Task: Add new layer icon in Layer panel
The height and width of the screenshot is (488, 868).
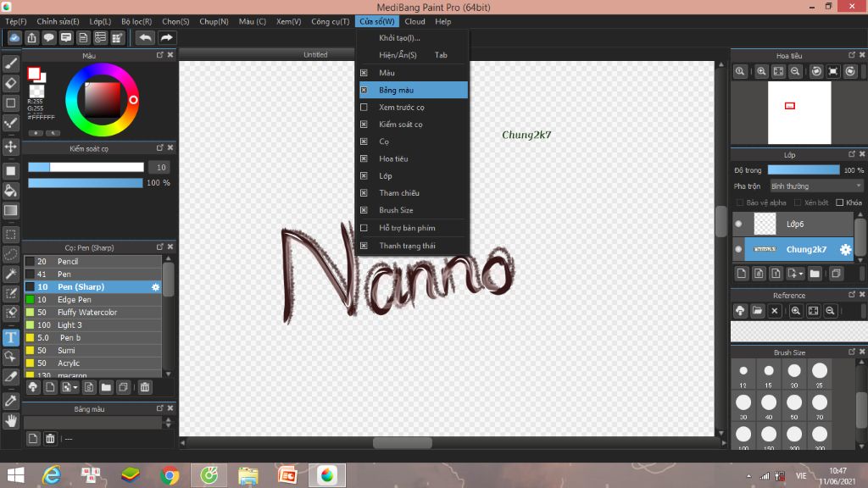Action: (741, 274)
